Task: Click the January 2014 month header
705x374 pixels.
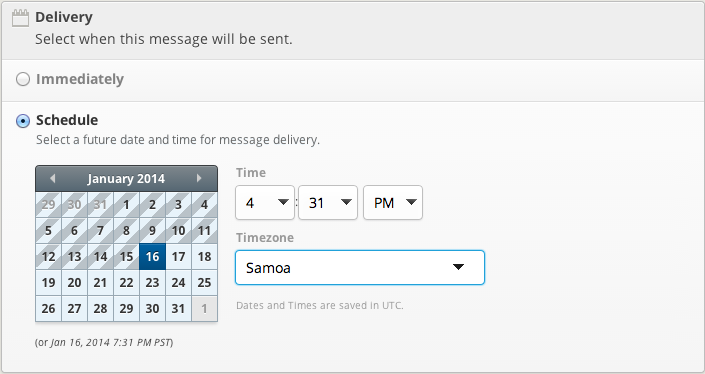Action: click(126, 179)
